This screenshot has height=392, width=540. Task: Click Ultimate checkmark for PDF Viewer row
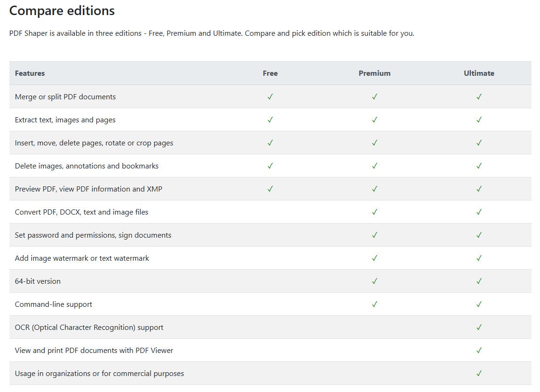(x=479, y=350)
